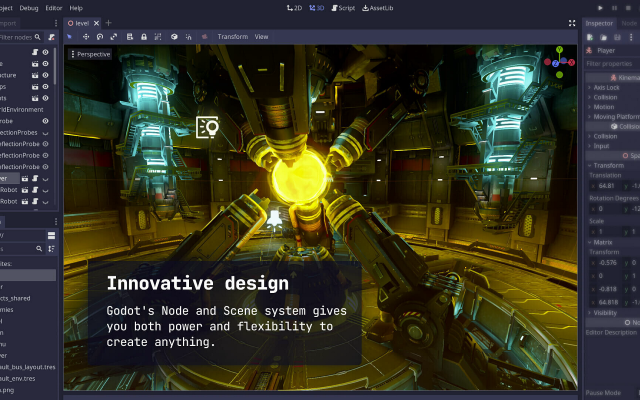
Task: Click the open-scene clapper icon on the 'cture' row
Action: point(35,75)
